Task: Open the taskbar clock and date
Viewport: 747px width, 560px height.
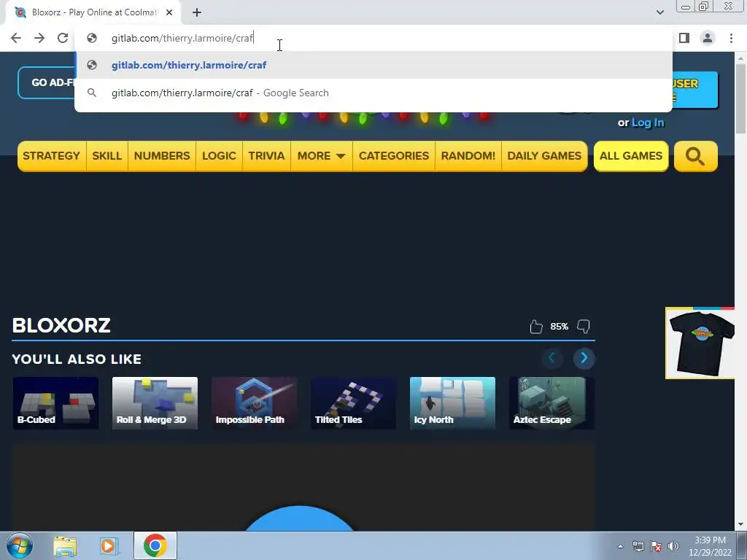Action: click(x=710, y=546)
